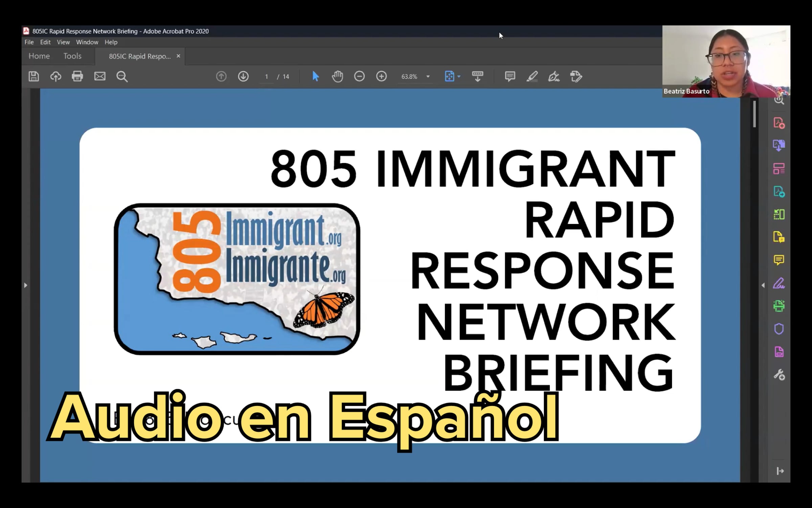Open the Help menu
This screenshot has width=812, height=508.
point(111,42)
